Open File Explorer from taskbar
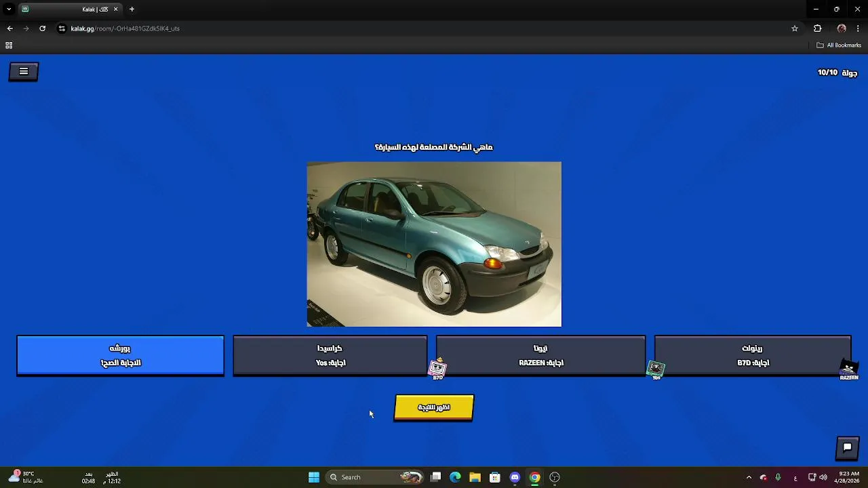Viewport: 868px width, 488px height. tap(475, 477)
